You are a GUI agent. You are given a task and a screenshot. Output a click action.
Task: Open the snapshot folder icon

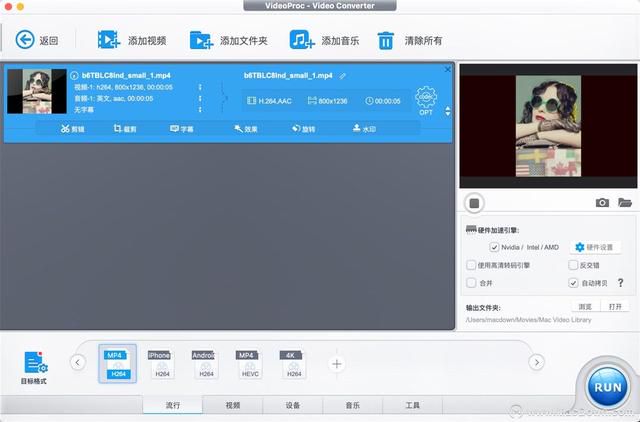624,202
